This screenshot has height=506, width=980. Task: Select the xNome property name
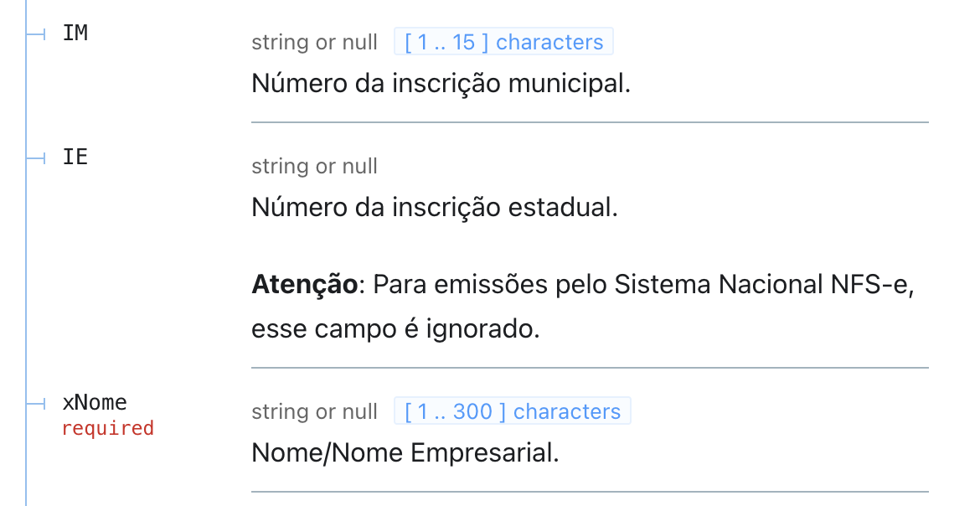click(95, 402)
